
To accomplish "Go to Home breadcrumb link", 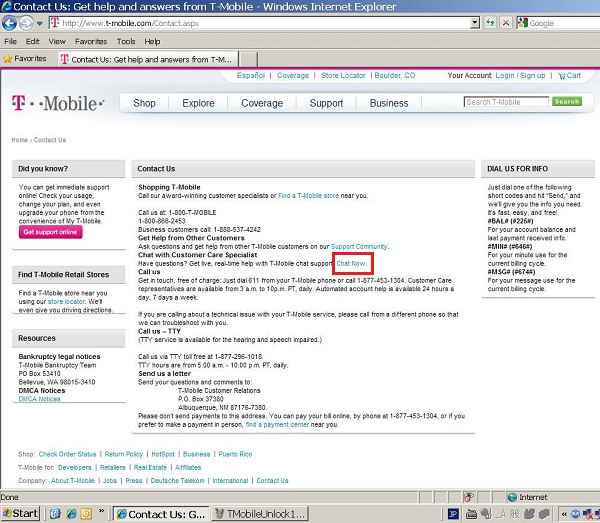I will (20, 140).
